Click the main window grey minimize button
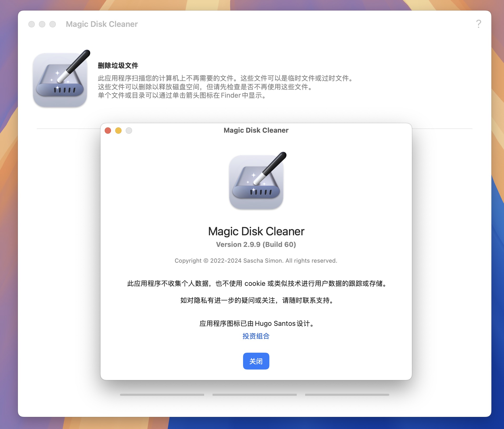The height and width of the screenshot is (429, 504). click(42, 24)
